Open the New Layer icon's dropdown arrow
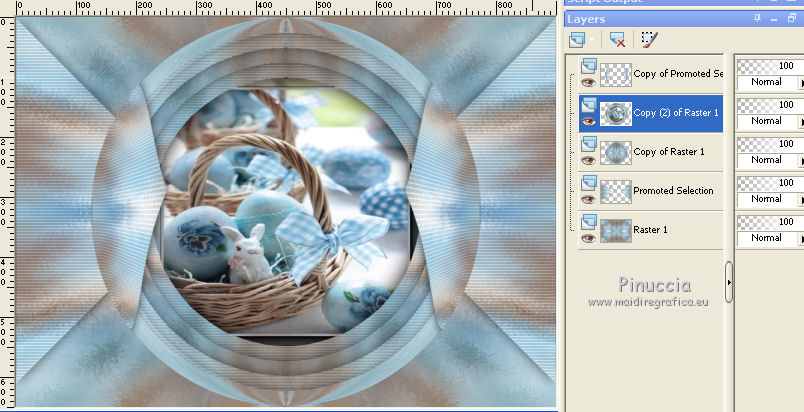Image resolution: width=804 pixels, height=412 pixels. [x=592, y=39]
